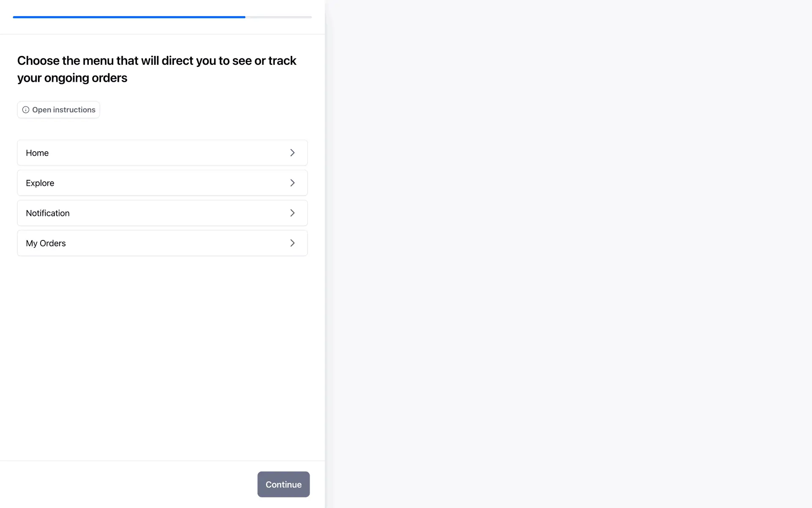Screen dimensions: 812x508
Task: Click the "My Orders" label text
Action: click(x=46, y=243)
